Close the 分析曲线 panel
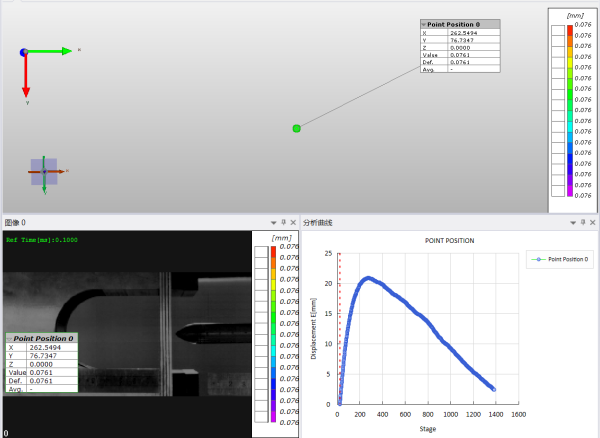600x438 pixels. coord(593,222)
